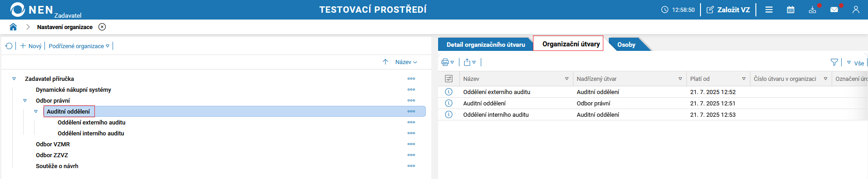868x179 pixels.
Task: Open more options for Auditní oddělení row
Action: tap(411, 111)
